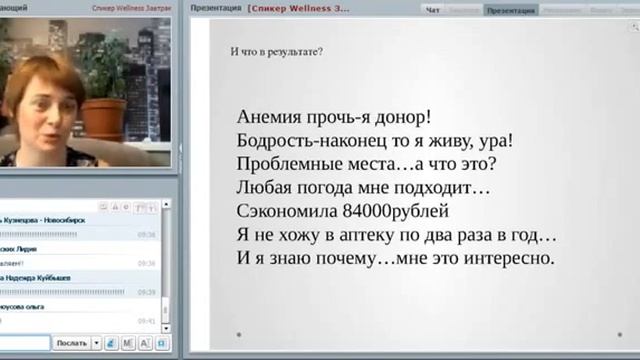The width and height of the screenshot is (640, 360).
Task: Click line 'Бодрость-наконец то я живу, ура!'
Action: pyautogui.click(x=375, y=140)
